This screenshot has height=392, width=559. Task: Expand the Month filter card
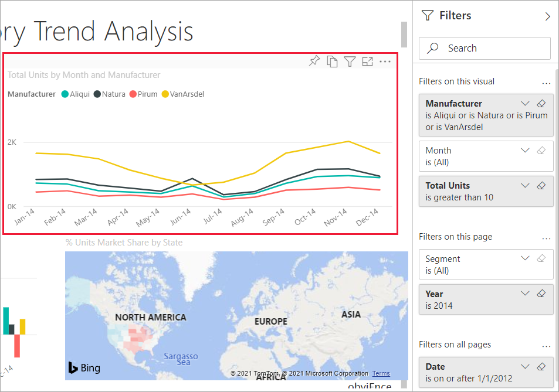(525, 151)
